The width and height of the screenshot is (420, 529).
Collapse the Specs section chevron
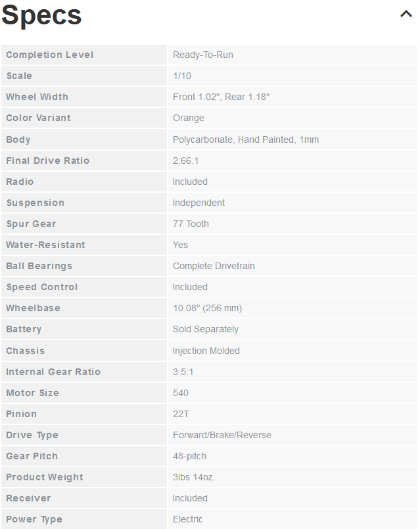406,14
